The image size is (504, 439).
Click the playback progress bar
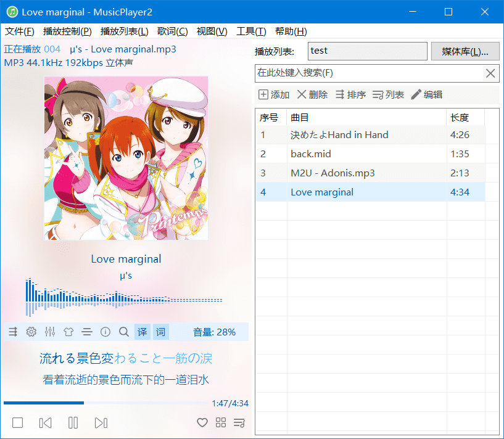tap(105, 403)
